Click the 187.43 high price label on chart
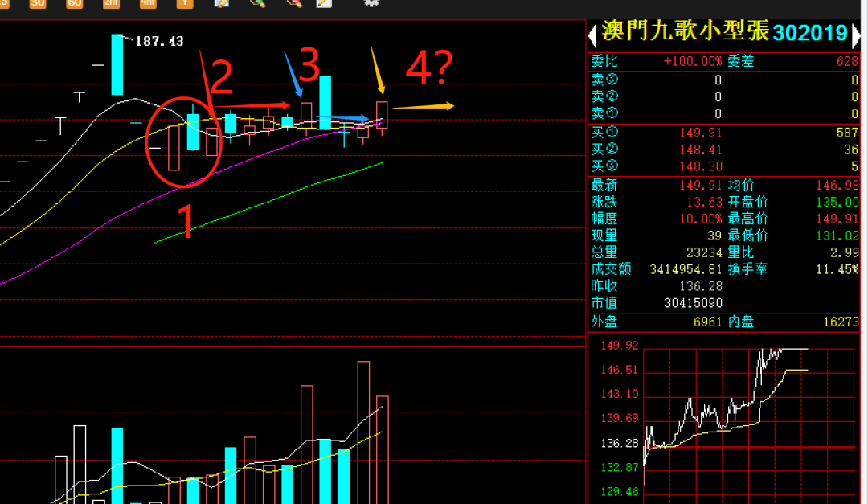This screenshot has height=504, width=868. click(x=159, y=42)
